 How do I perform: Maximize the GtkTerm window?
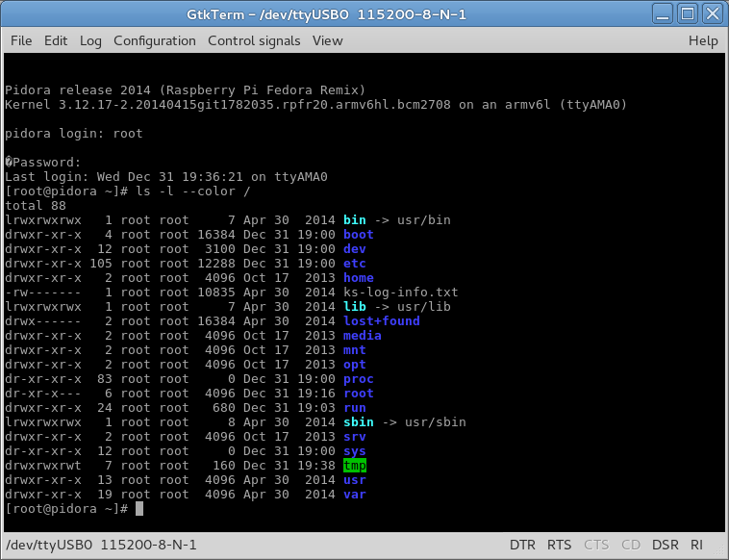coord(688,13)
